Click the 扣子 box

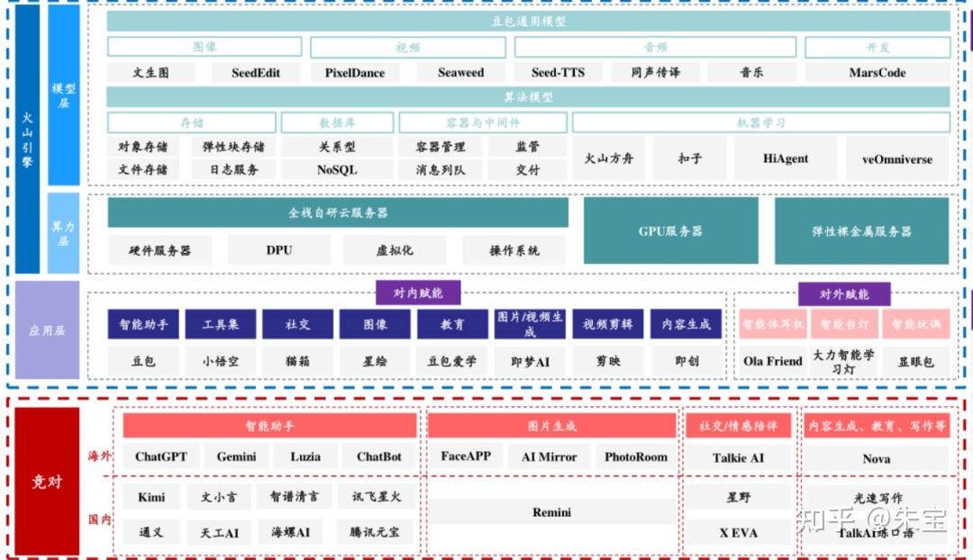point(689,158)
